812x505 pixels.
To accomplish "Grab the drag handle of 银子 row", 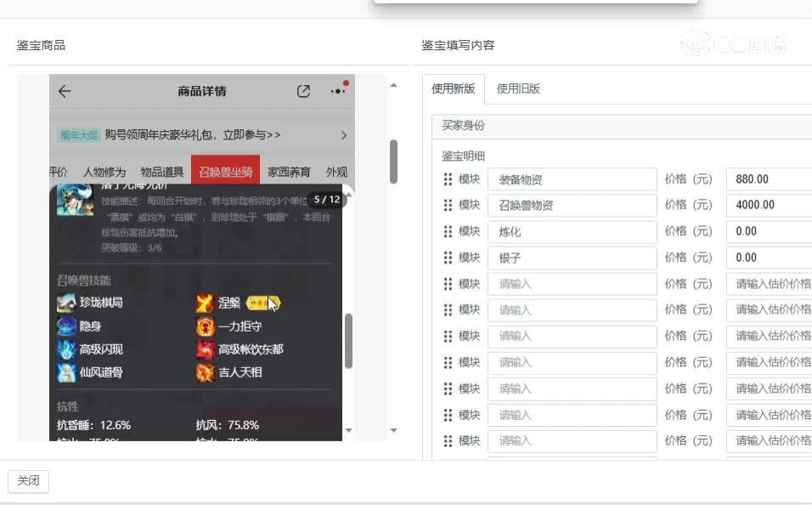I will click(x=448, y=258).
